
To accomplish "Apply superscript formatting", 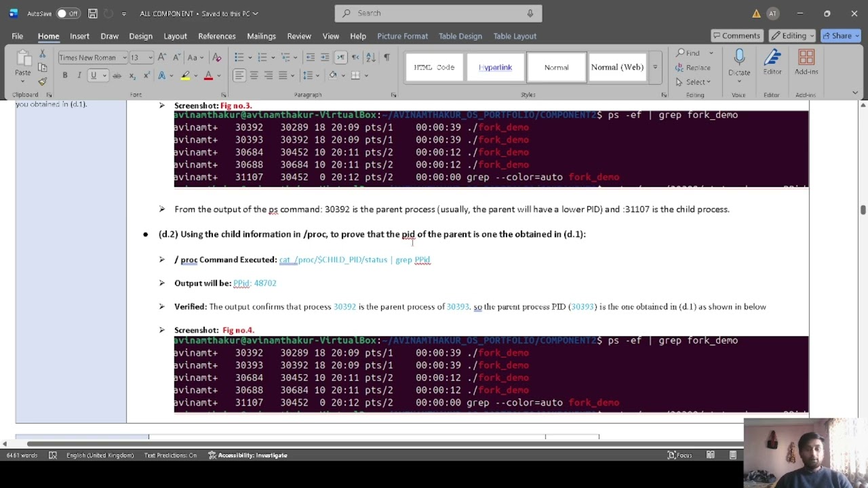I will pos(146,75).
